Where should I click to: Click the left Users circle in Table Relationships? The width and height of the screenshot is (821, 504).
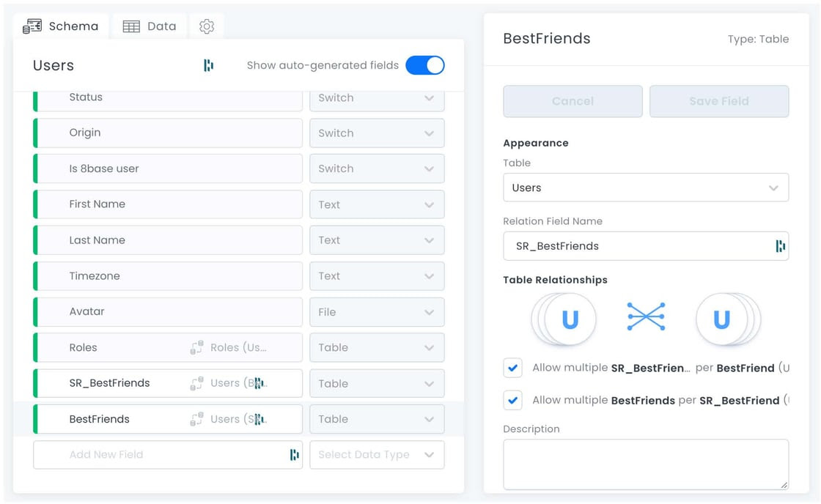coord(570,319)
